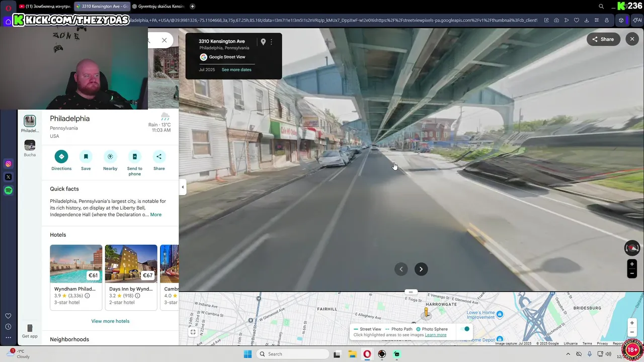Open Spotify in Opera sidebar
Screen dimensions: 644x362
9,191
